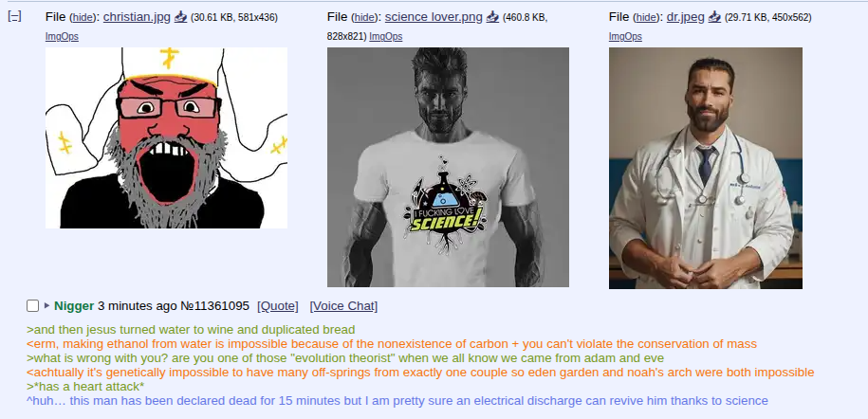Open the science lover.png filename link
The width and height of the screenshot is (868, 419).
(x=434, y=17)
